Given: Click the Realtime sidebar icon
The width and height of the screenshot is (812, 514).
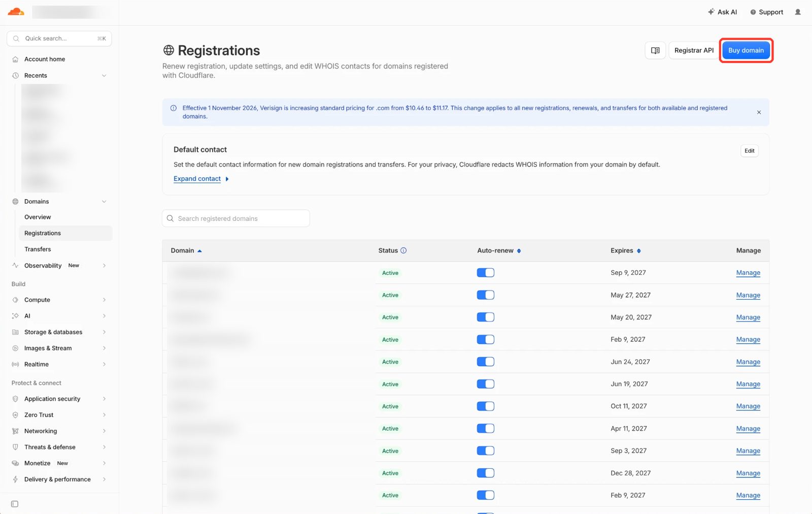Looking at the screenshot, I should 15,364.
